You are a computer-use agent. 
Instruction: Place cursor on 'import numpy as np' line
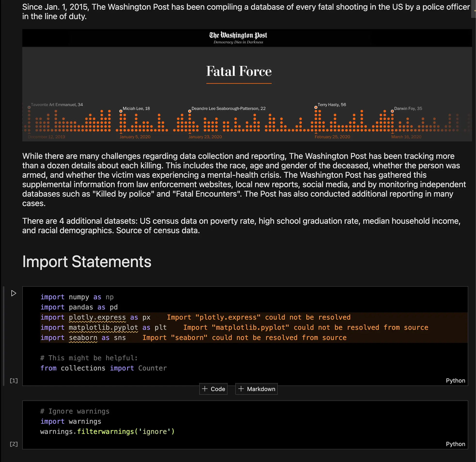coord(77,297)
